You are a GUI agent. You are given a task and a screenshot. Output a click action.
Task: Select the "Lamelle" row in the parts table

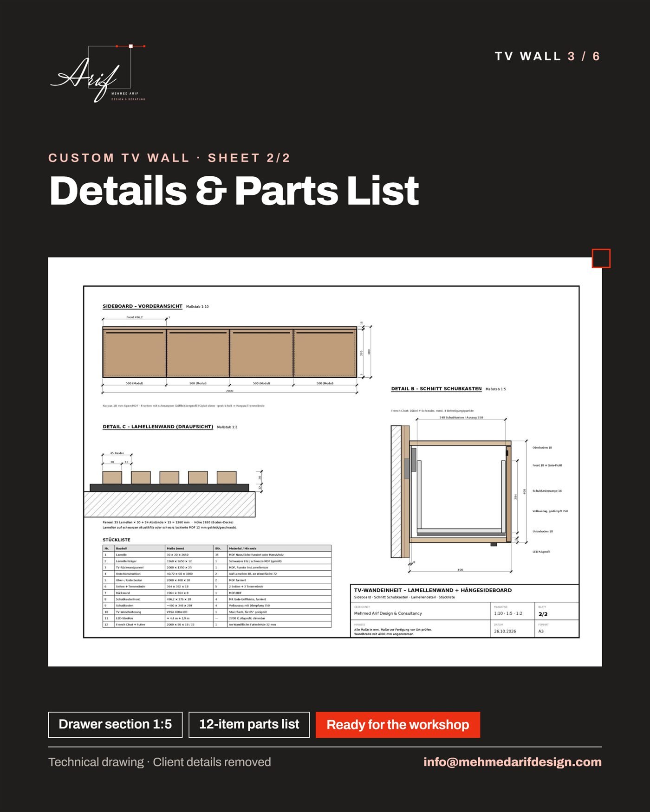(217, 554)
